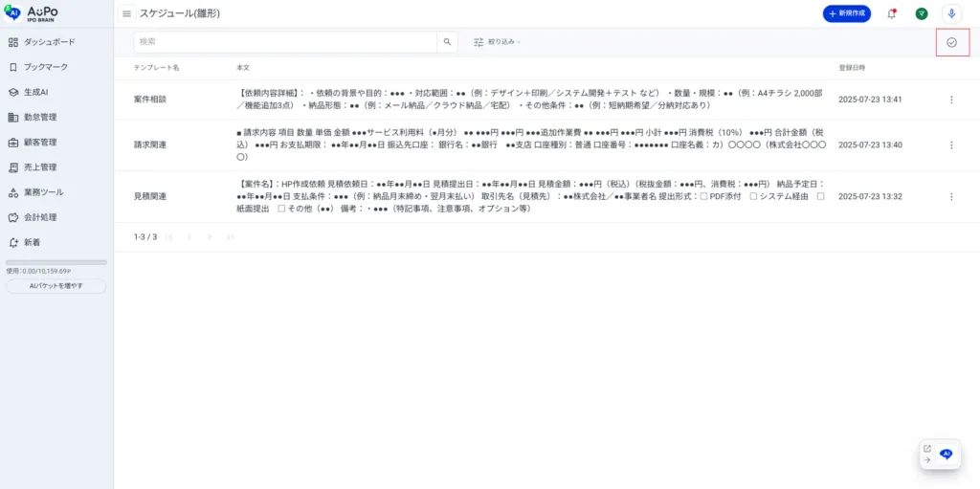Click the 本文 column header
This screenshot has width=980, height=489.
tap(243, 68)
